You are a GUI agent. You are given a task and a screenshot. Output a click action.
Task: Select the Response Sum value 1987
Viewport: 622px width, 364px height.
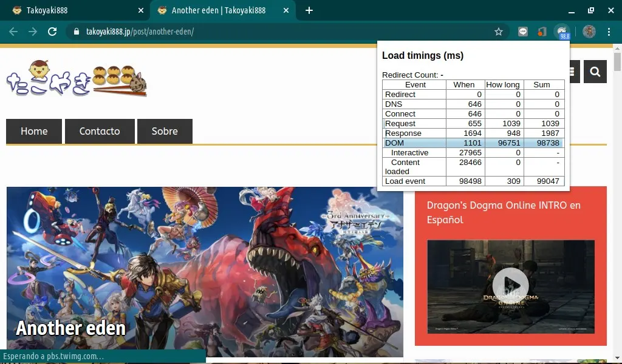click(x=550, y=133)
